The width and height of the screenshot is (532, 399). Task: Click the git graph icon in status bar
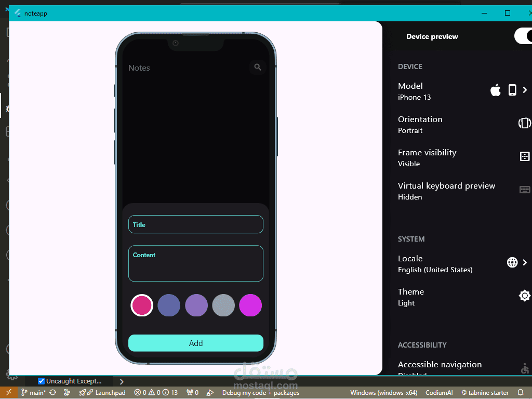pos(67,393)
